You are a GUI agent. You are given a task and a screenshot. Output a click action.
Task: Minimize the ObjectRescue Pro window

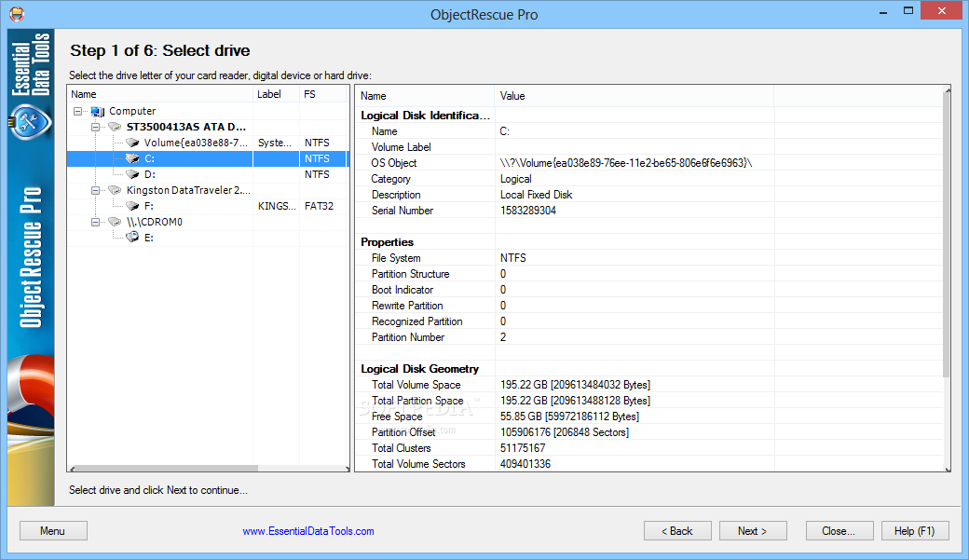coord(883,11)
